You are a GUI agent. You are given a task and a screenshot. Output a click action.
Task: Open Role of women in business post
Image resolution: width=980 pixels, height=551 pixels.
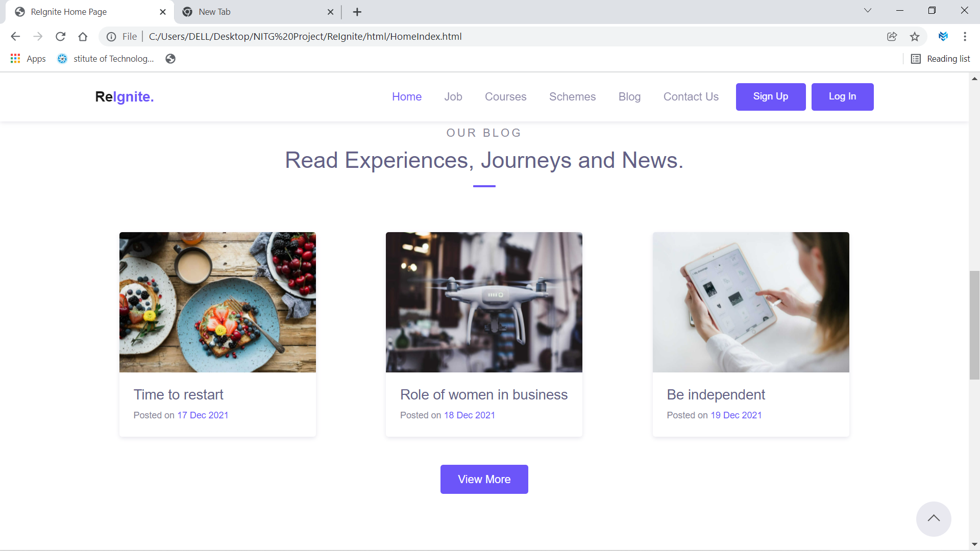[483, 394]
